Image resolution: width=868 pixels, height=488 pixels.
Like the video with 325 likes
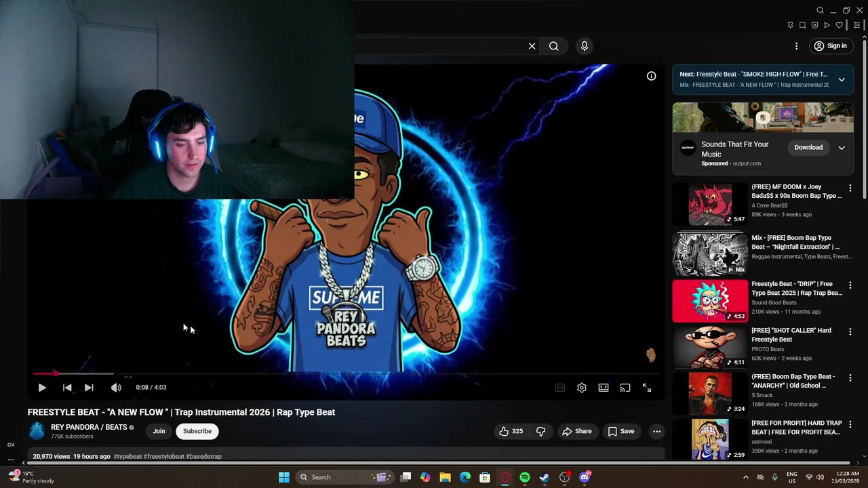[511, 431]
